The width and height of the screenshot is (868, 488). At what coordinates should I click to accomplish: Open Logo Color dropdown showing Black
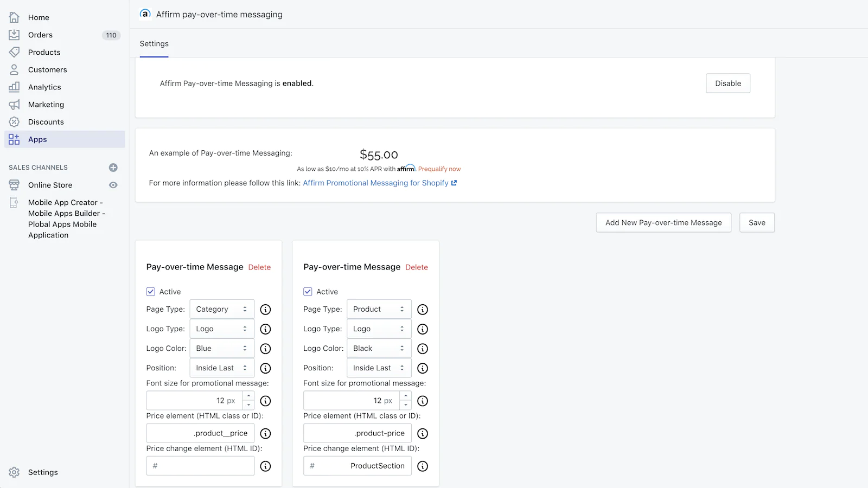(379, 348)
